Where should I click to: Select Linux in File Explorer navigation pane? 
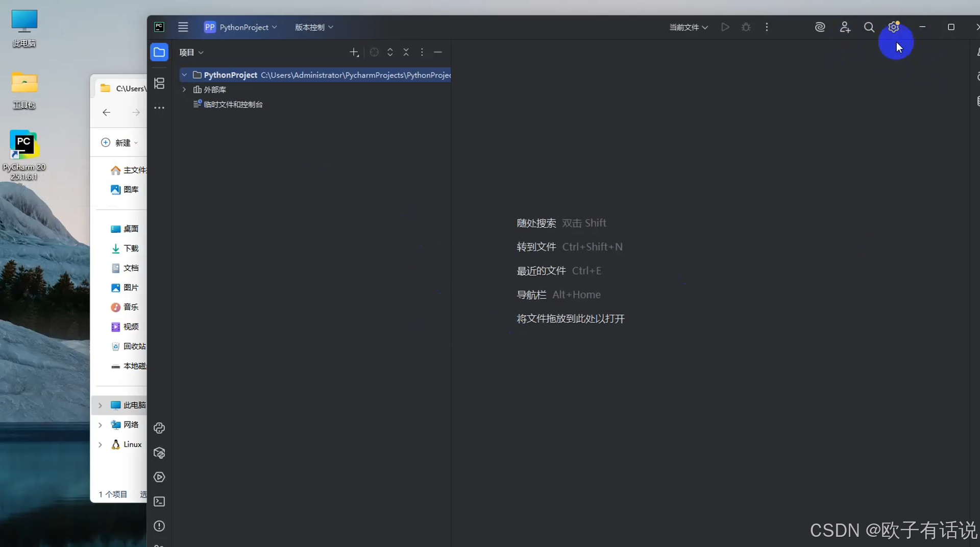127,444
